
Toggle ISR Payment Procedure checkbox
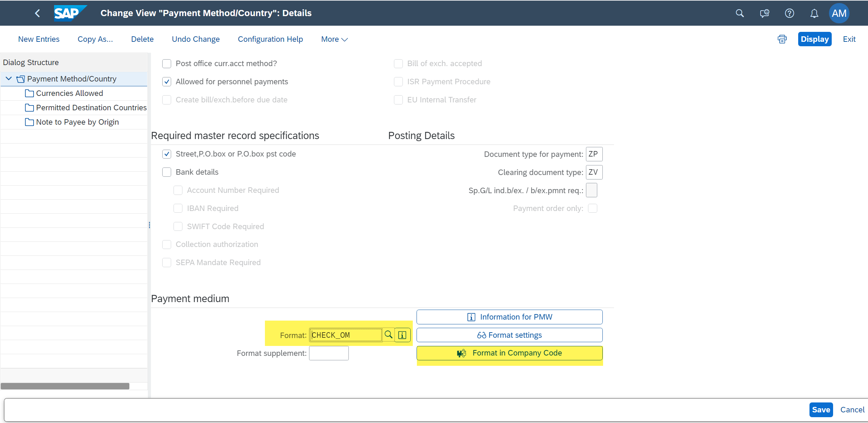[398, 82]
